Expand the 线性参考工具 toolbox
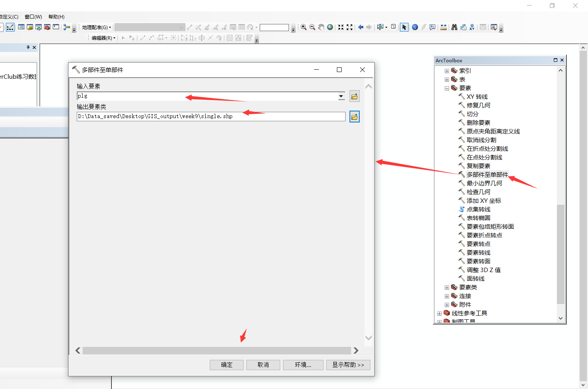588x389 pixels. point(439,313)
